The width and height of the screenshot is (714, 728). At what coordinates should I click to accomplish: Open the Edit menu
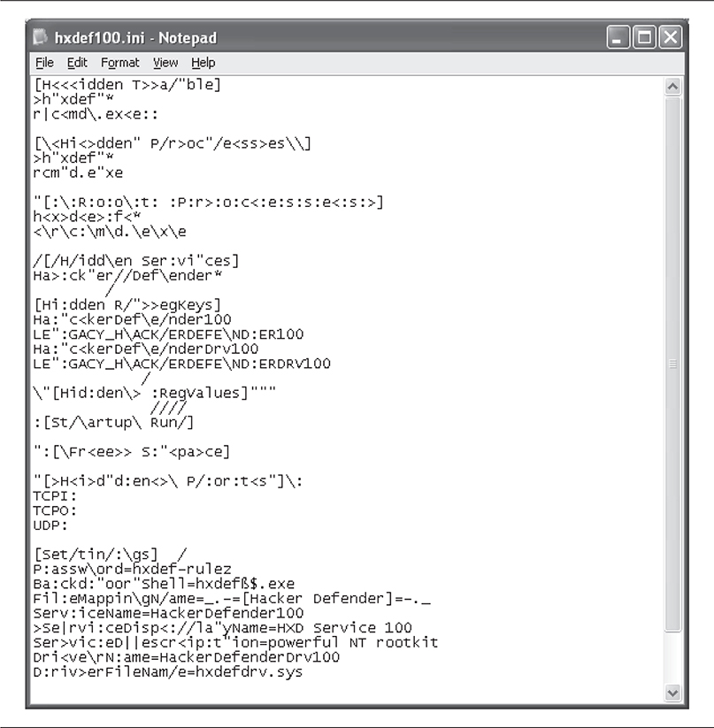pos(77,63)
